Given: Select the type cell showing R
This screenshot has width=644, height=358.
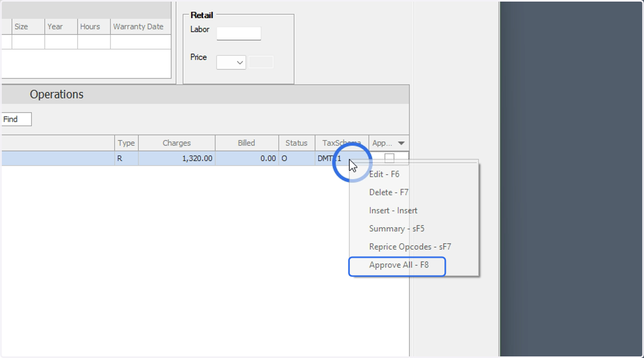Looking at the screenshot, I should tap(127, 159).
